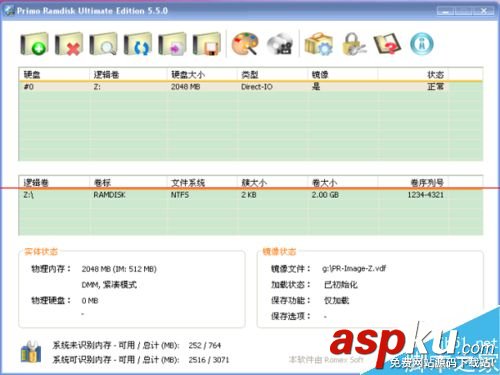
Task: Open the settings box with gear icon
Action: (x=319, y=44)
